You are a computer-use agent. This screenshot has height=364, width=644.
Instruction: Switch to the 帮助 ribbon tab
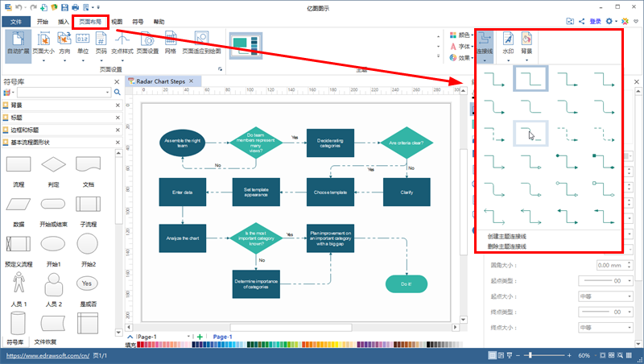[159, 22]
